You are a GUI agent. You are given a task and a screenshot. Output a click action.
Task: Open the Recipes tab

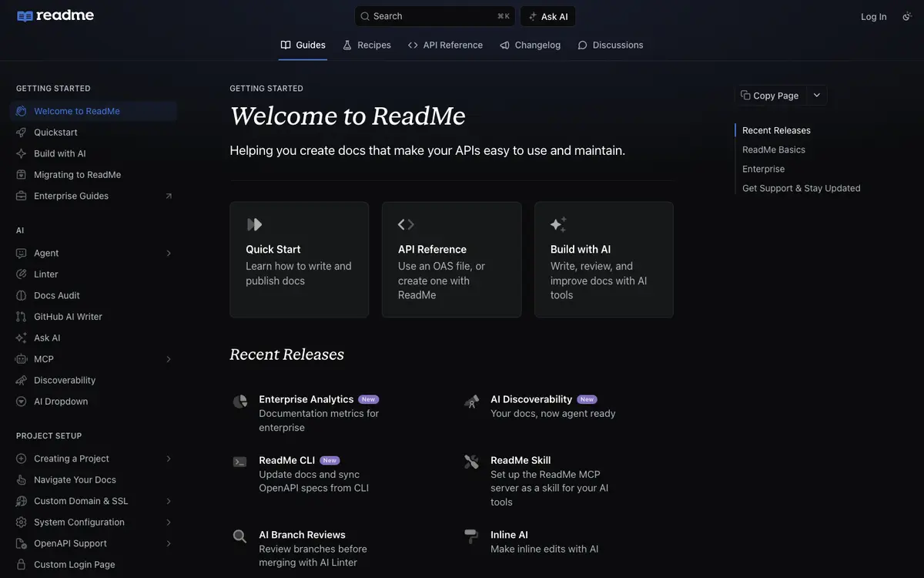pos(367,45)
